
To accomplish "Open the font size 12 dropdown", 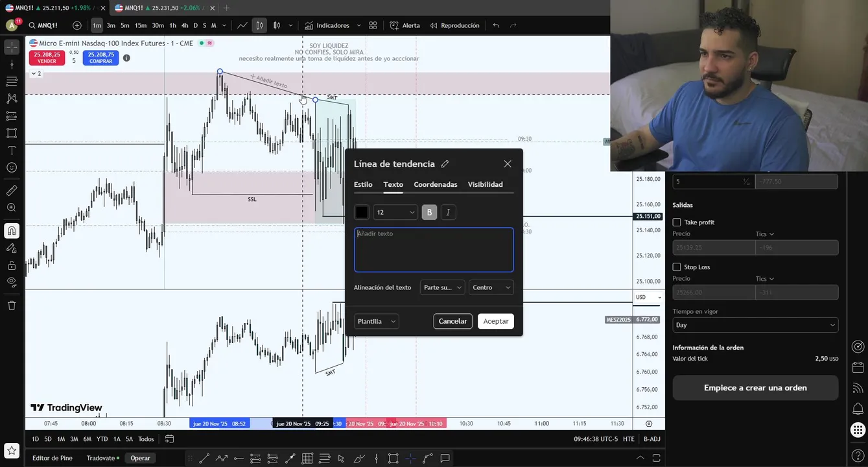I will pos(395,212).
